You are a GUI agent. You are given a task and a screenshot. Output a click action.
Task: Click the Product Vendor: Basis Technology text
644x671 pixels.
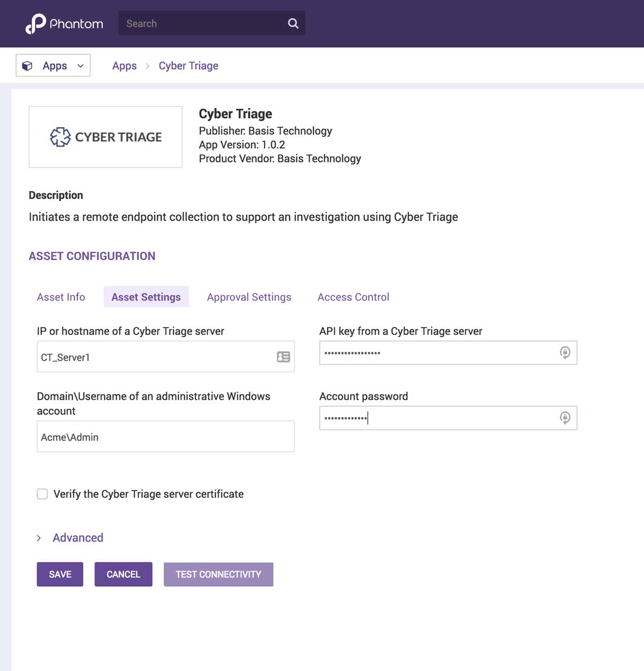click(280, 159)
